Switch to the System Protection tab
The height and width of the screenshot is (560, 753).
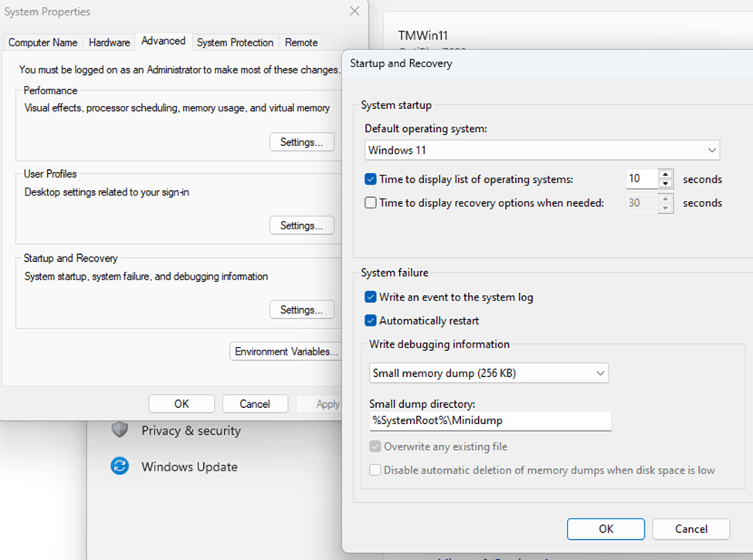235,42
